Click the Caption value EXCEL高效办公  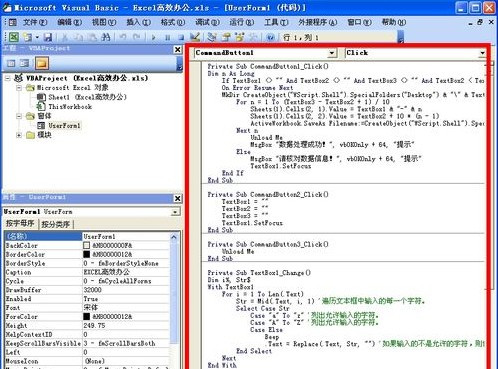pyautogui.click(x=107, y=272)
